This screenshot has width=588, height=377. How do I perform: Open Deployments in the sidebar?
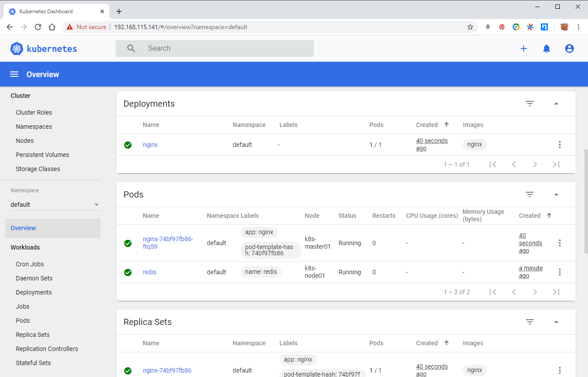coord(33,292)
